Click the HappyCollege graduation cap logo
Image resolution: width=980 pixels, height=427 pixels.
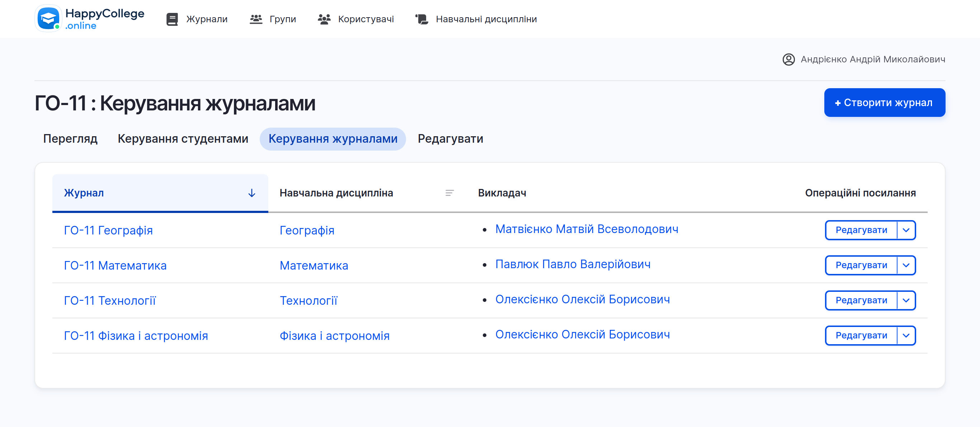pos(48,18)
